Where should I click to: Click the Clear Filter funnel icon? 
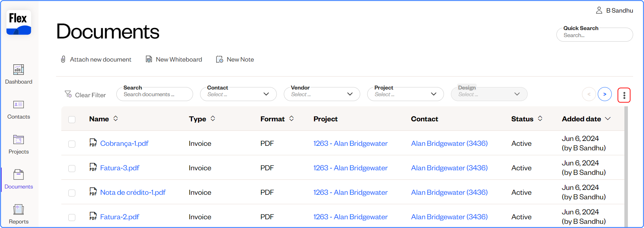point(68,94)
